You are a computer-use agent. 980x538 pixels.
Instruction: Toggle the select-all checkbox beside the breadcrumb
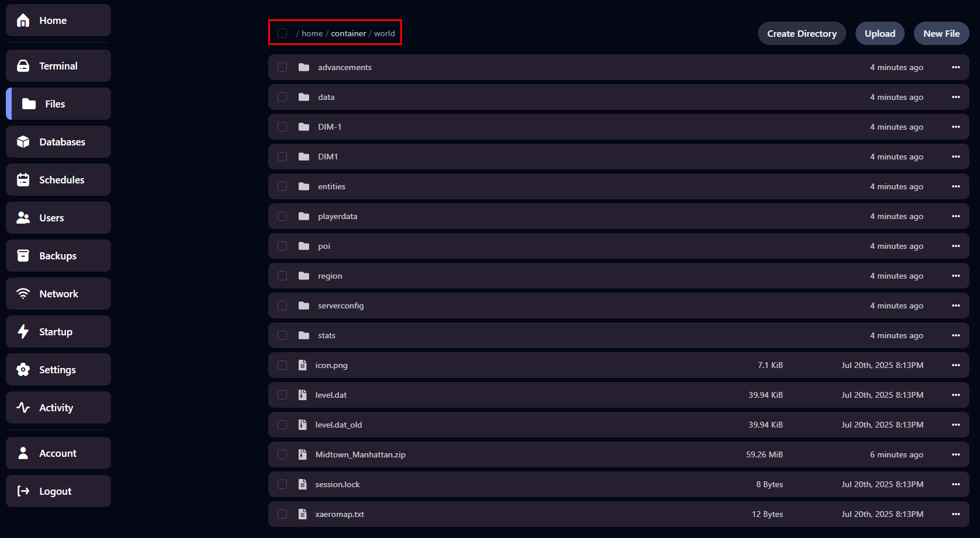coord(282,33)
